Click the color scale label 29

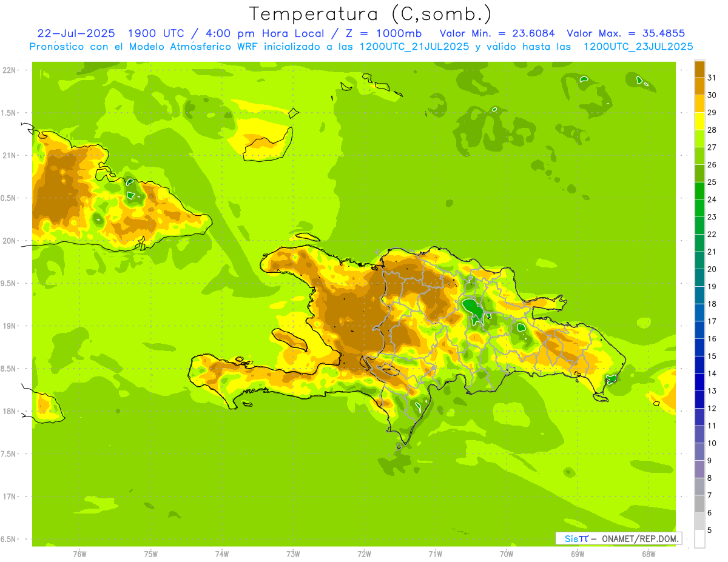click(x=712, y=112)
